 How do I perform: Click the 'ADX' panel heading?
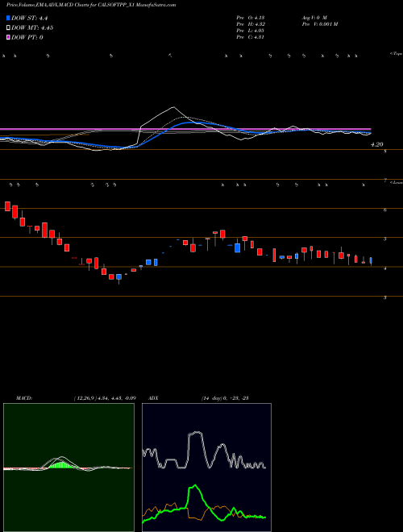coord(153,398)
